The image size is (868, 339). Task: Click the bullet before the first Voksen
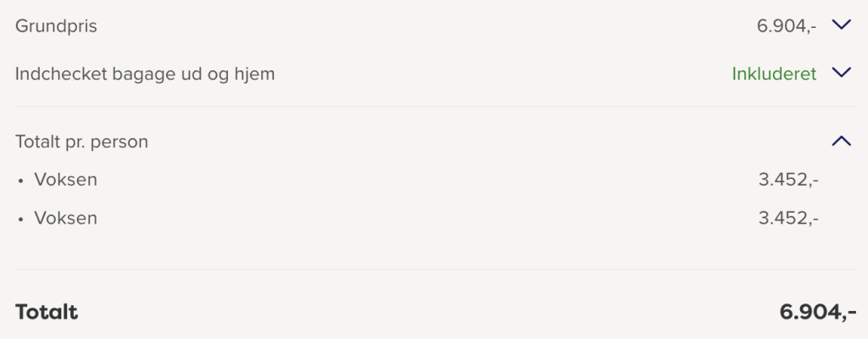pyautogui.click(x=21, y=181)
